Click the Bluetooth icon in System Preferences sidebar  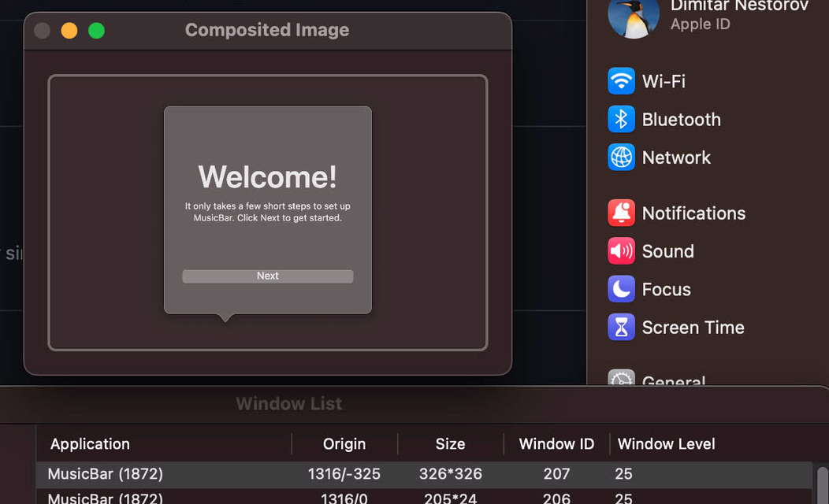[x=621, y=119]
